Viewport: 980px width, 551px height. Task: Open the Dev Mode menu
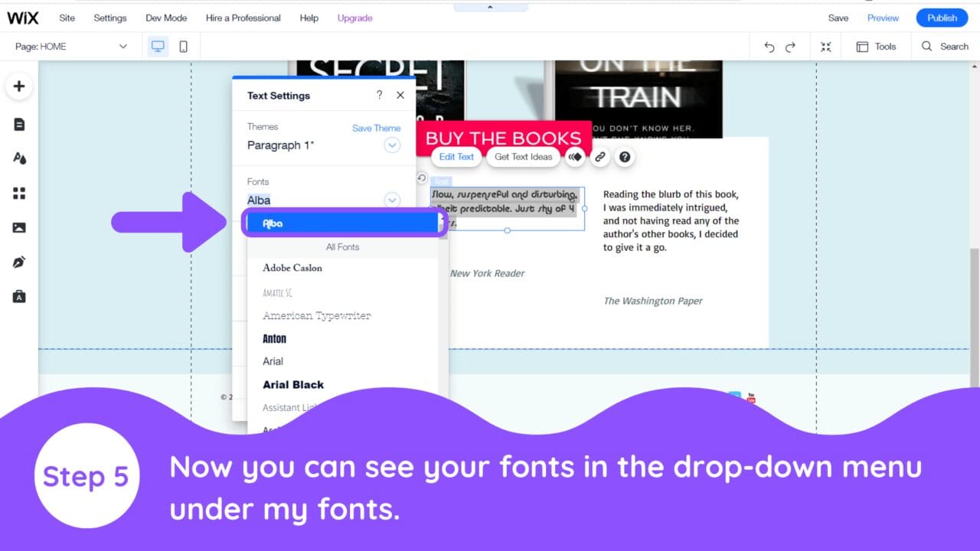point(165,18)
